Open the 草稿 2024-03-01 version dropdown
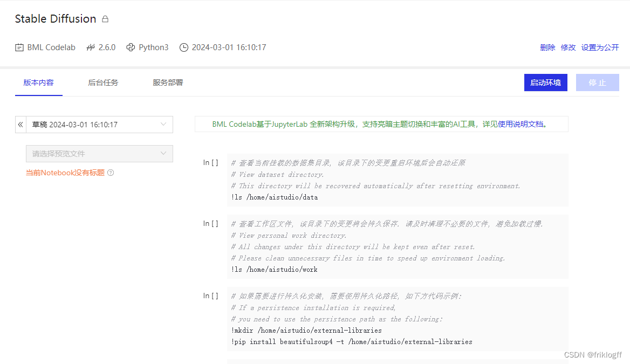The width and height of the screenshot is (630, 364). (x=100, y=125)
